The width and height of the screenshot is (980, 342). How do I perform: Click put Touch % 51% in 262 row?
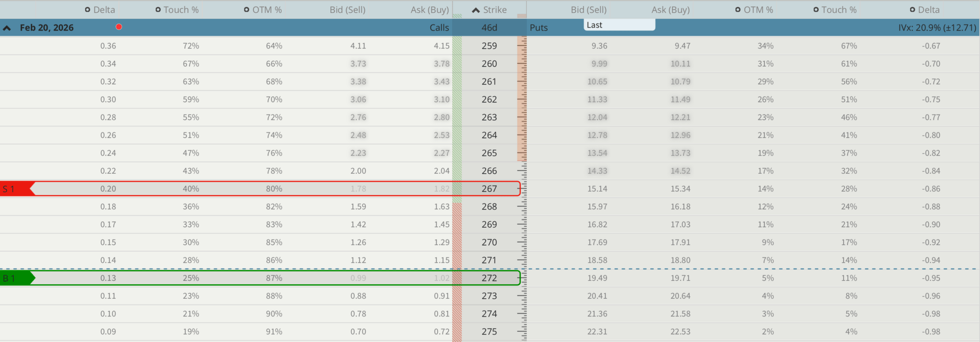(x=849, y=99)
